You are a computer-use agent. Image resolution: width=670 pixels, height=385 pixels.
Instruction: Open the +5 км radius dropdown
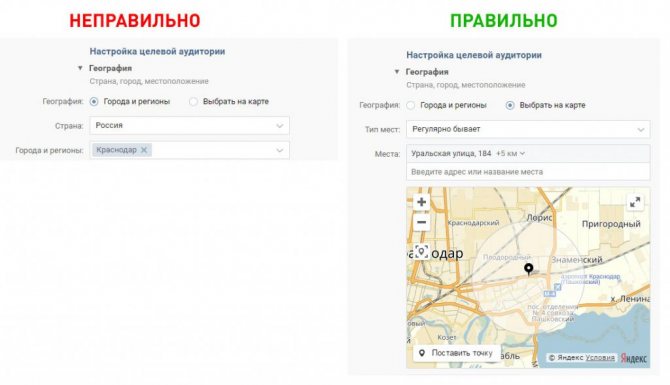[510, 153]
